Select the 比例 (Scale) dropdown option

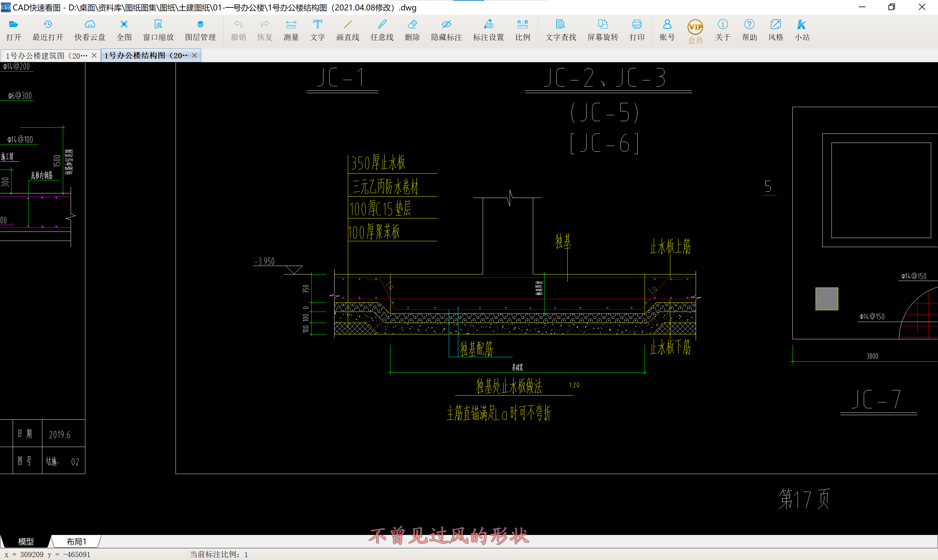pos(522,30)
